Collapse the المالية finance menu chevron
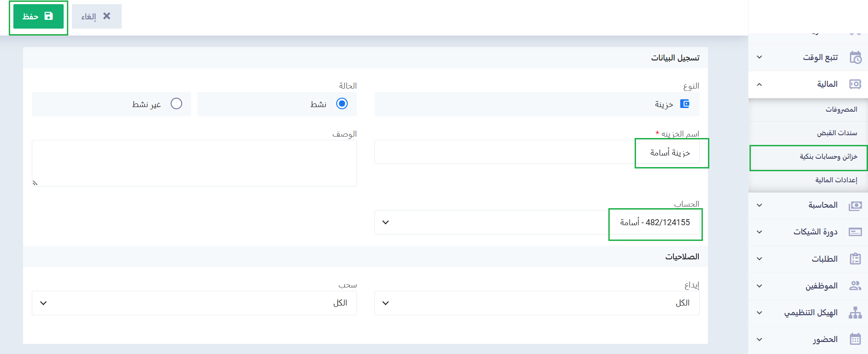 point(759,84)
